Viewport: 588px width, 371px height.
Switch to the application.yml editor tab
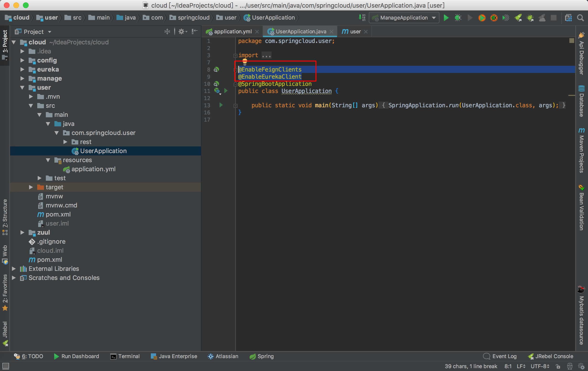point(232,32)
